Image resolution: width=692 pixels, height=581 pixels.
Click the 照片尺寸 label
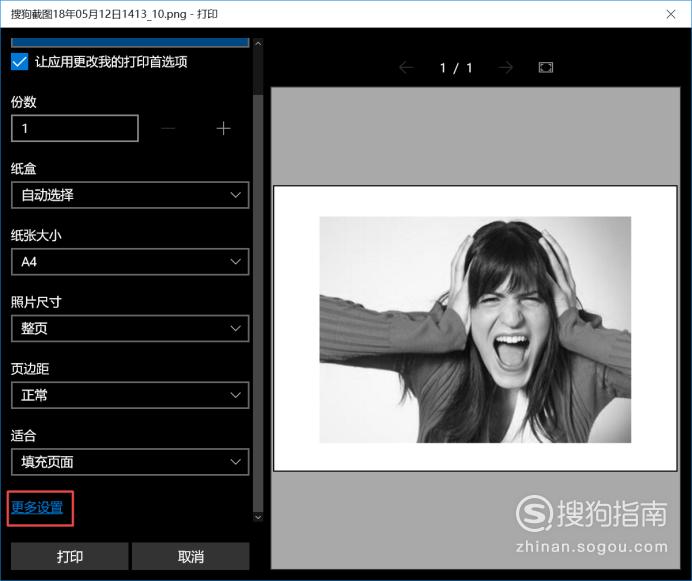coord(36,302)
